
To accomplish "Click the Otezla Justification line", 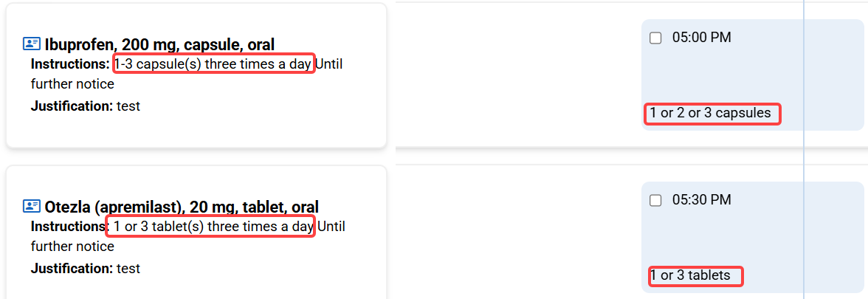I will coord(86,269).
